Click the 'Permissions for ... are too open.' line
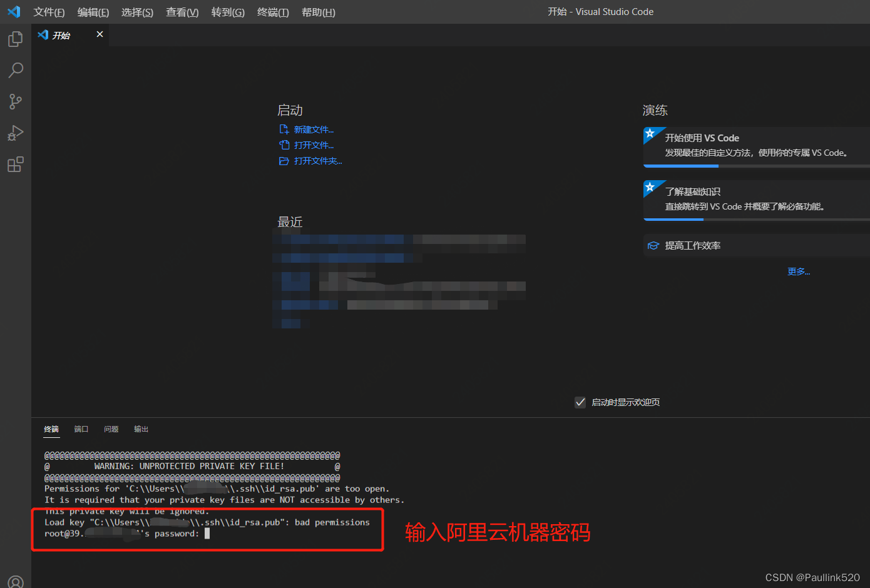The image size is (870, 588). tap(217, 489)
